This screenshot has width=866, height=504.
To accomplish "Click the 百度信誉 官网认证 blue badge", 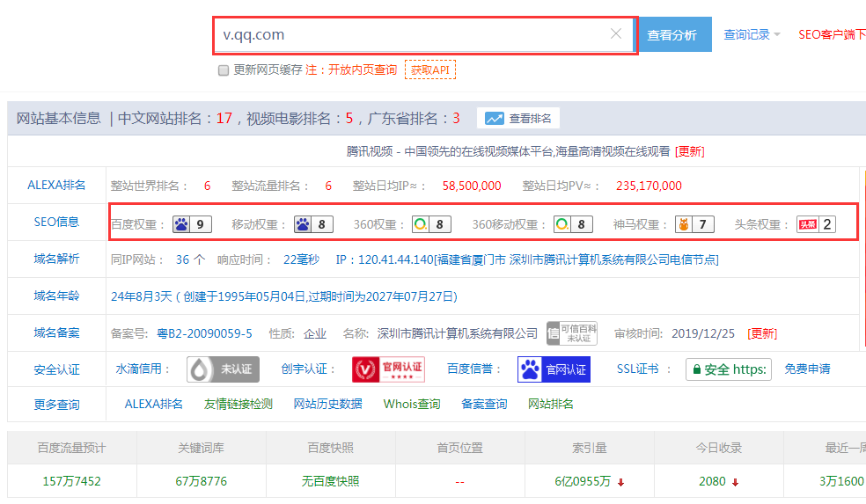I will click(x=554, y=369).
